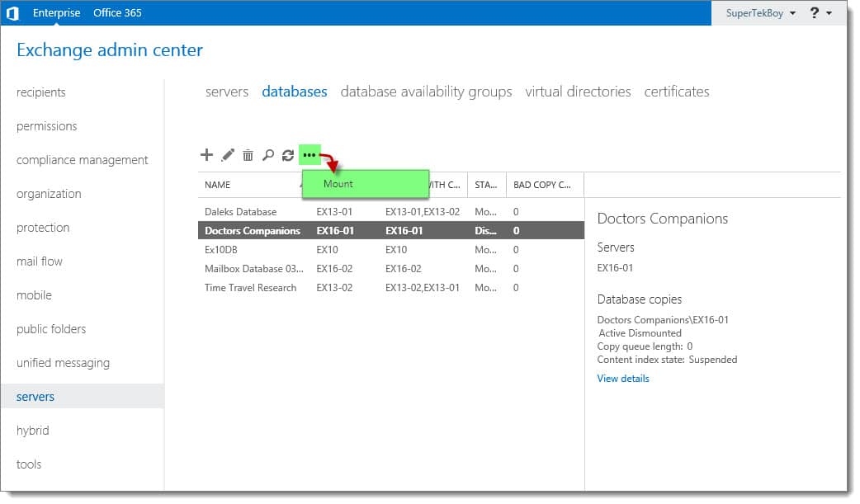Create a new database with the plus icon

pyautogui.click(x=207, y=154)
